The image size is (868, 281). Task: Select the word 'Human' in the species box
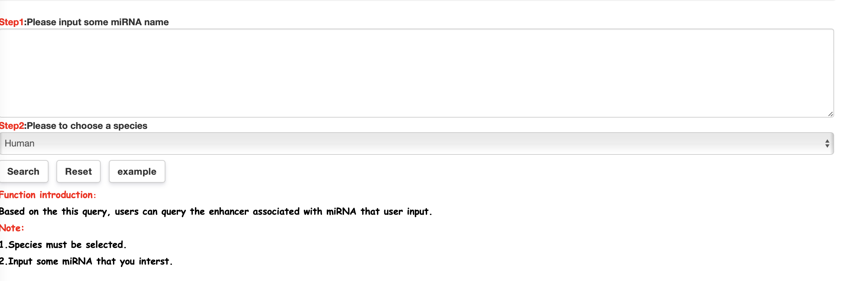pyautogui.click(x=20, y=143)
